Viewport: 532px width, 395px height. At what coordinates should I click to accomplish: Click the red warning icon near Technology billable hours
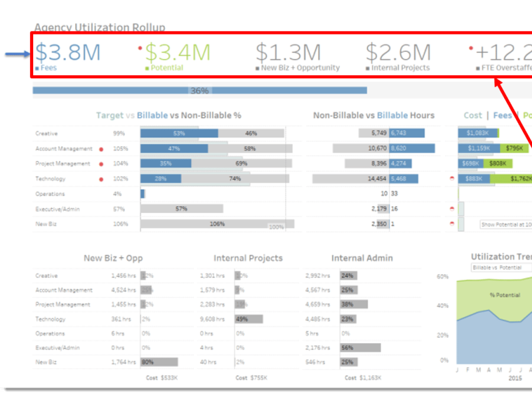[452, 178]
